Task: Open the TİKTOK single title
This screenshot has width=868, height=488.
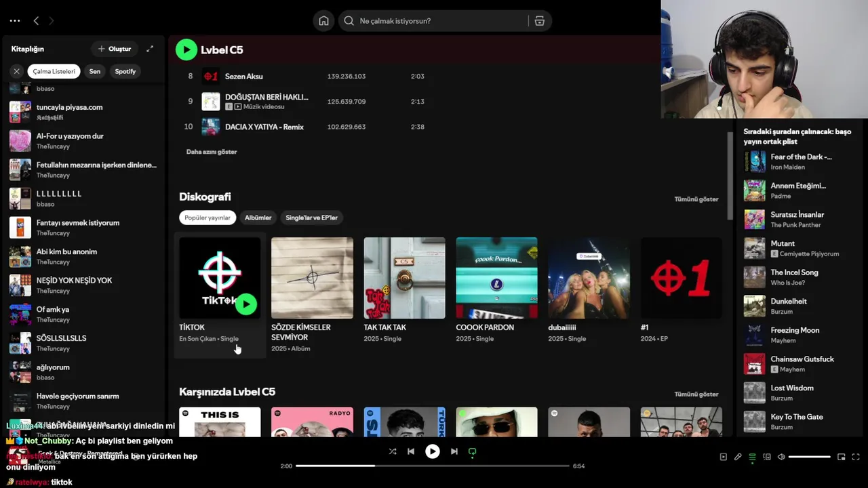Action: [192, 327]
